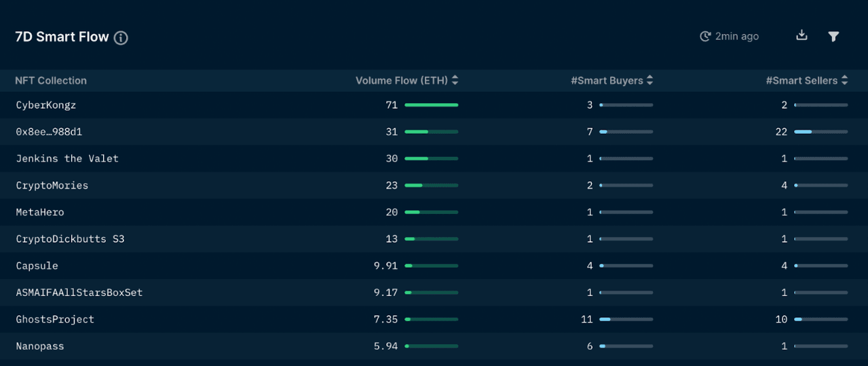The image size is (868, 366).
Task: Open the Nanopass collection
Action: [40, 346]
